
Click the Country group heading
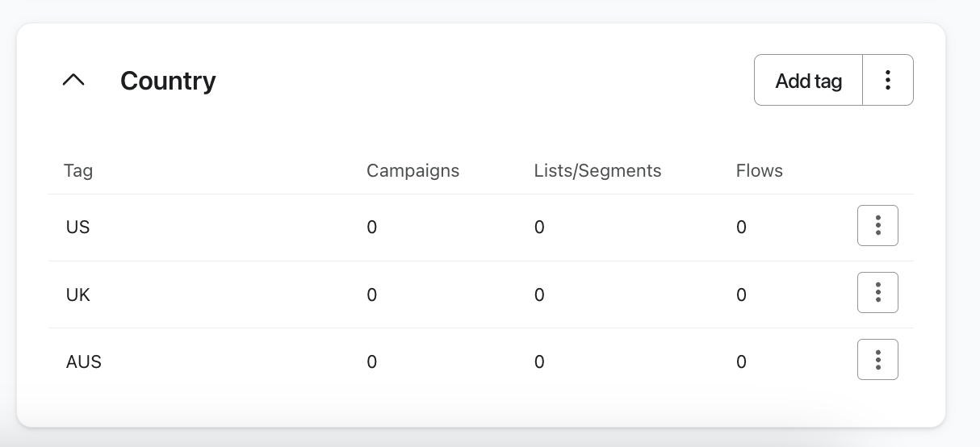click(168, 81)
